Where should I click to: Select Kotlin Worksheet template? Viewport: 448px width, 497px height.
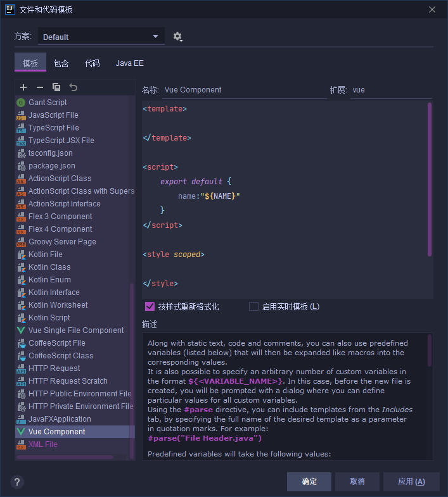75,305
